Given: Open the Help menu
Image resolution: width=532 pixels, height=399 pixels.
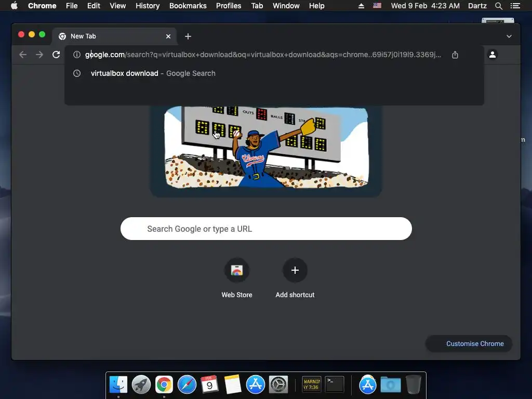Looking at the screenshot, I should point(316,6).
